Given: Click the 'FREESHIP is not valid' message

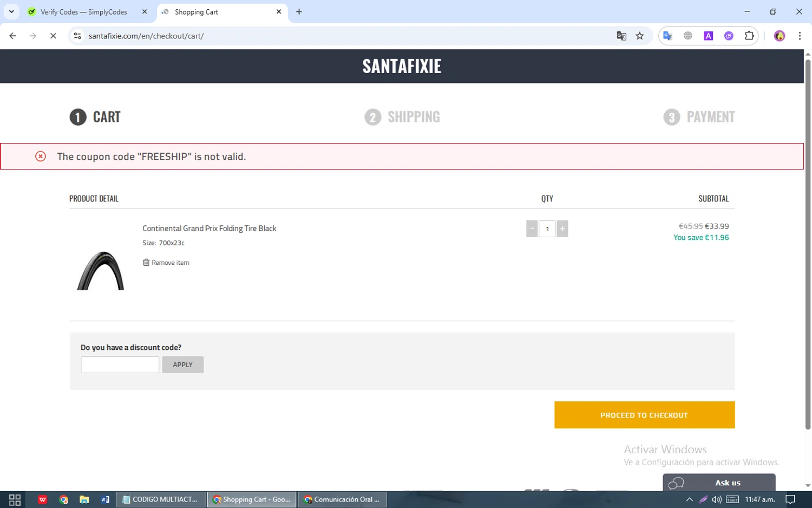Looking at the screenshot, I should pos(152,157).
